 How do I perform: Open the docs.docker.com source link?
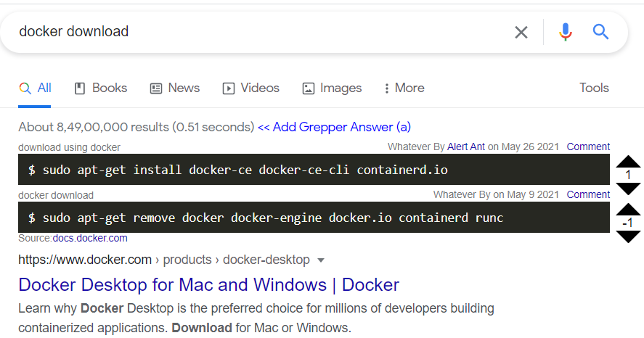coord(90,238)
